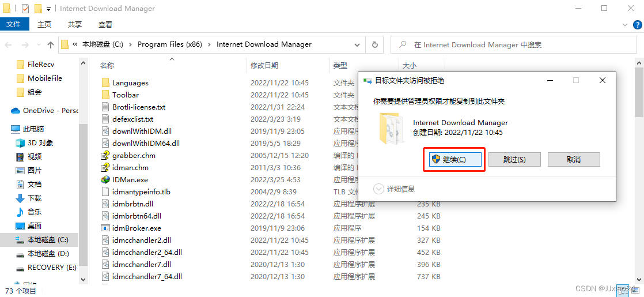Click the Back navigation arrow
The height and width of the screenshot is (297, 644).
pyautogui.click(x=9, y=45)
